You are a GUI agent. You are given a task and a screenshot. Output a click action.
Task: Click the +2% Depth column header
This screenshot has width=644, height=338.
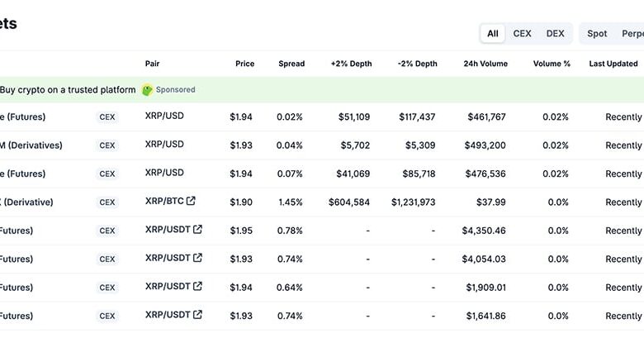click(x=350, y=64)
